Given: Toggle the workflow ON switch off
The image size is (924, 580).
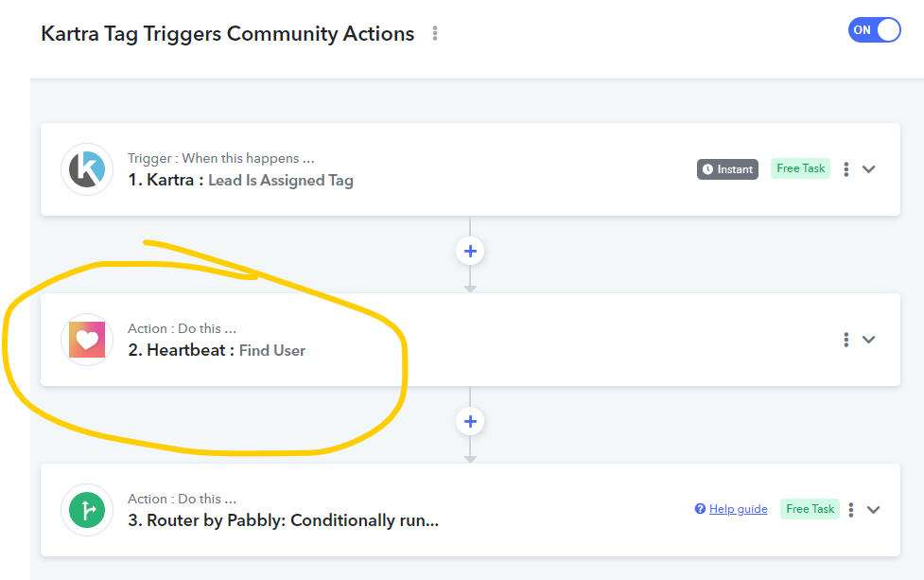Looking at the screenshot, I should click(875, 30).
